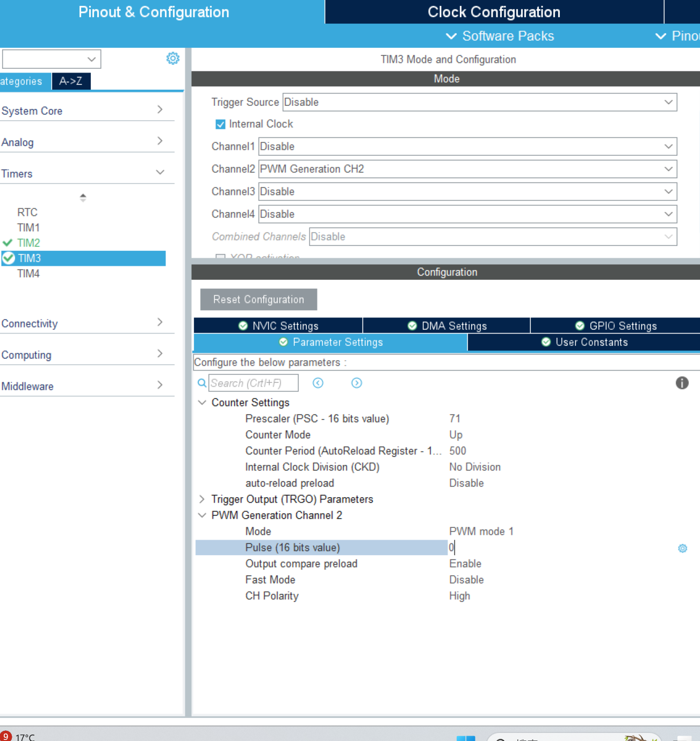Screen dimensions: 700x741
Task: Go to previous search result arrow
Action: [318, 383]
